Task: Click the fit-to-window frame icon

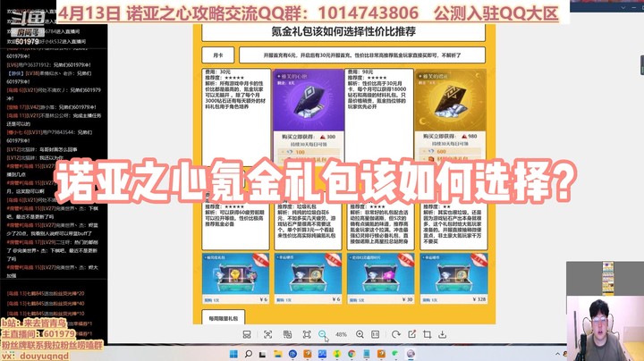Action: click(307, 334)
